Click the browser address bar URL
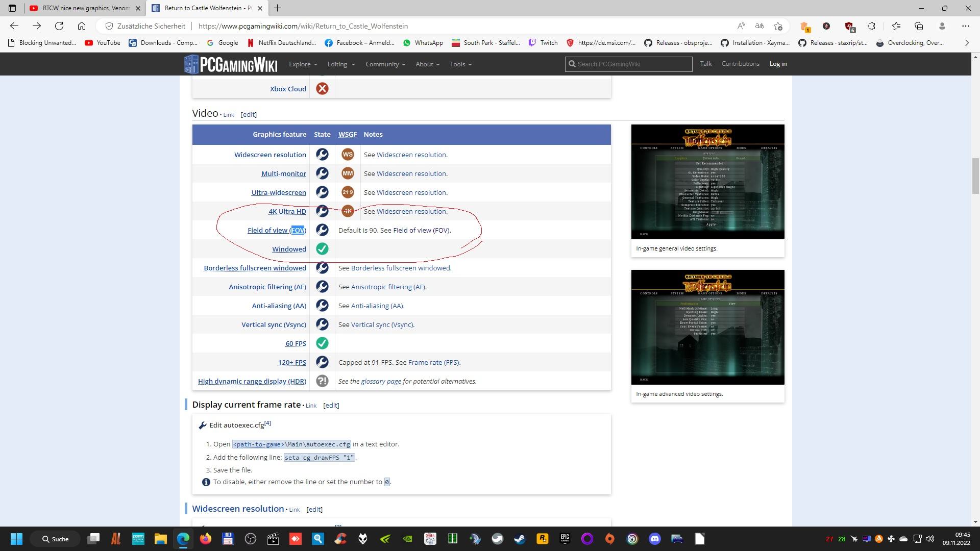980x551 pixels. click(x=303, y=26)
